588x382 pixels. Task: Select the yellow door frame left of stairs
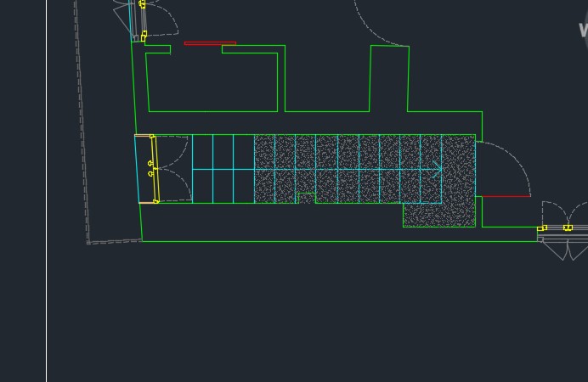pos(154,169)
